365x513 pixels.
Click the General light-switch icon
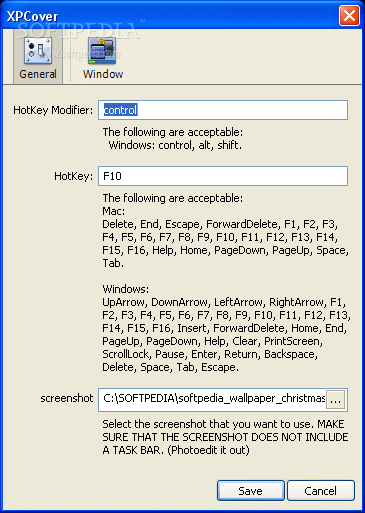coord(38,50)
